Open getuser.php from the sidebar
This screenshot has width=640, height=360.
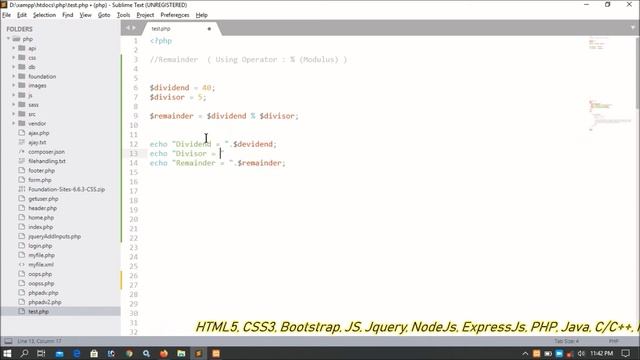pyautogui.click(x=43, y=199)
